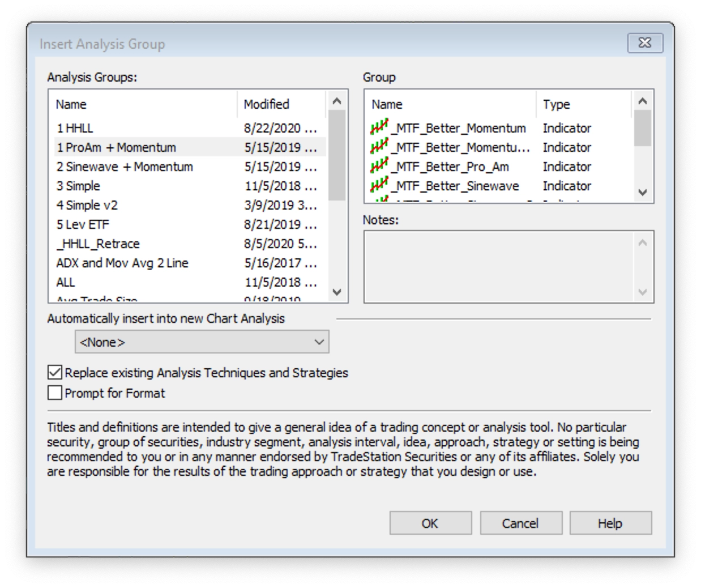The height and width of the screenshot is (588, 701).
Task: Click the Group list Name column header
Action: point(451,104)
